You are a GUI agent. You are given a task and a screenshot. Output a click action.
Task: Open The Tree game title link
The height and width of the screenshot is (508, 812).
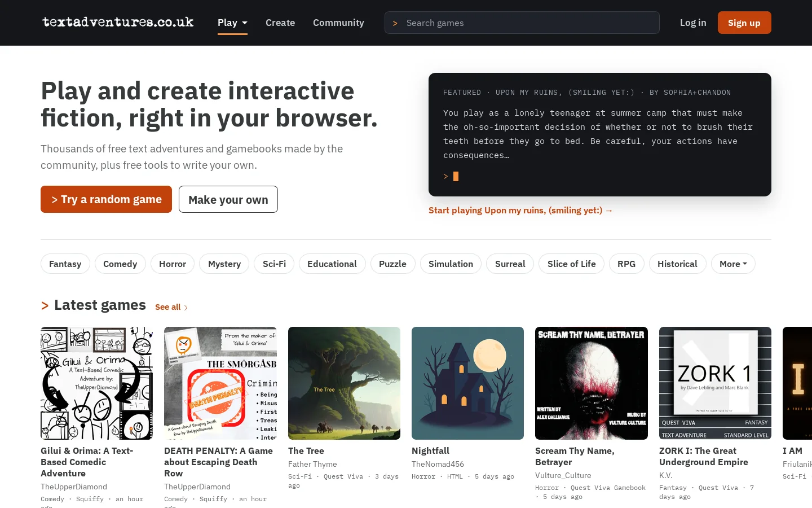click(306, 450)
